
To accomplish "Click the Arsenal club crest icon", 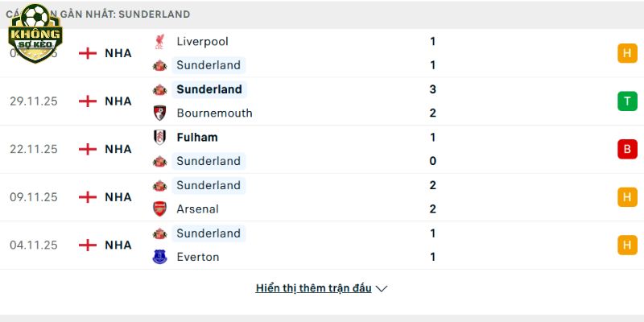I will 159,208.
